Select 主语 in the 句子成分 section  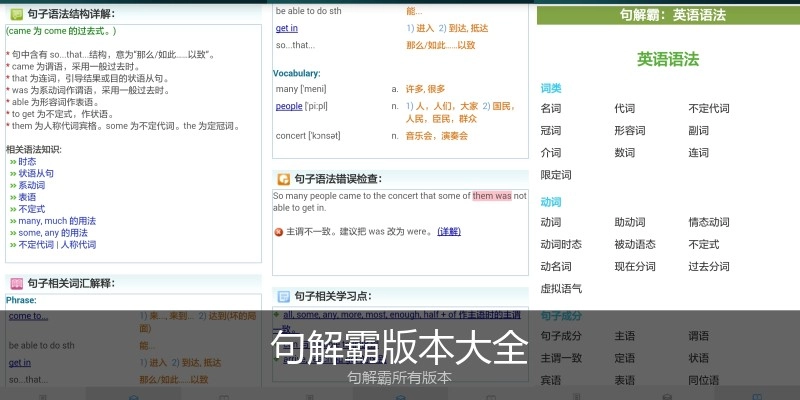pyautogui.click(x=624, y=336)
